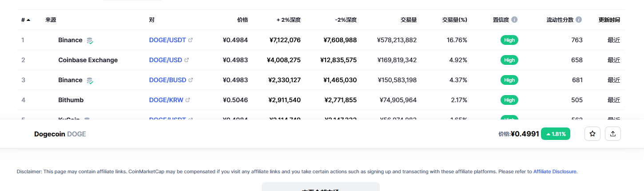The image size is (644, 191).
Task: Open the Bithumb exchange source
Action: (x=71, y=100)
